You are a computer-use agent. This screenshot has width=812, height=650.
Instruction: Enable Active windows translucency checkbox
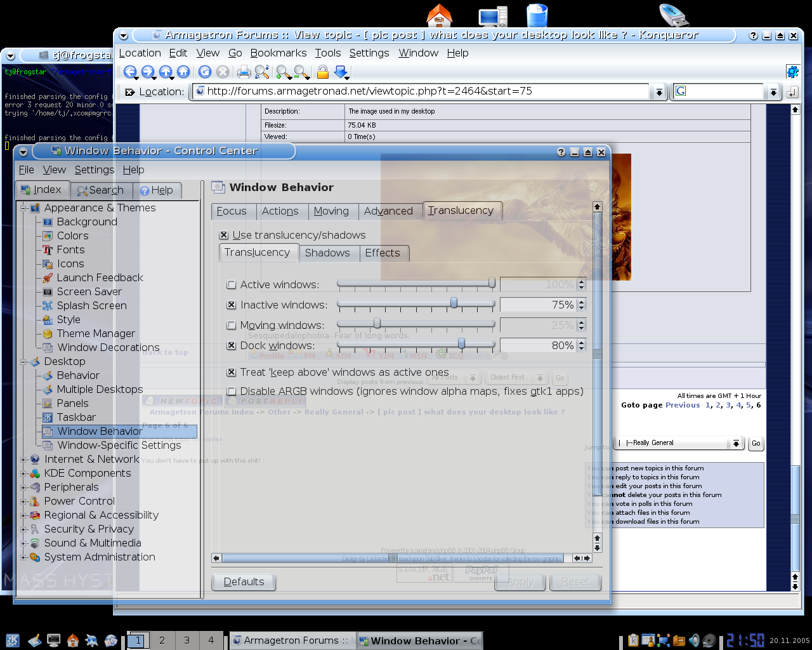tap(232, 285)
